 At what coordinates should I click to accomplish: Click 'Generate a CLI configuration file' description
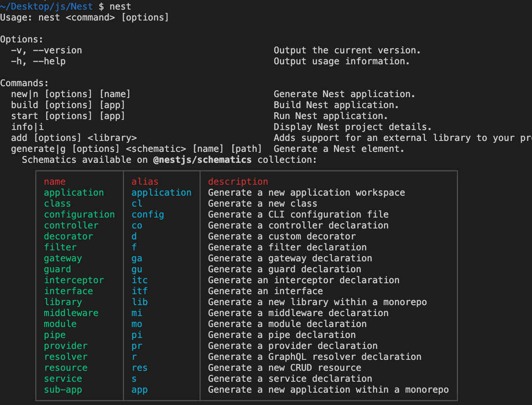pos(298,214)
